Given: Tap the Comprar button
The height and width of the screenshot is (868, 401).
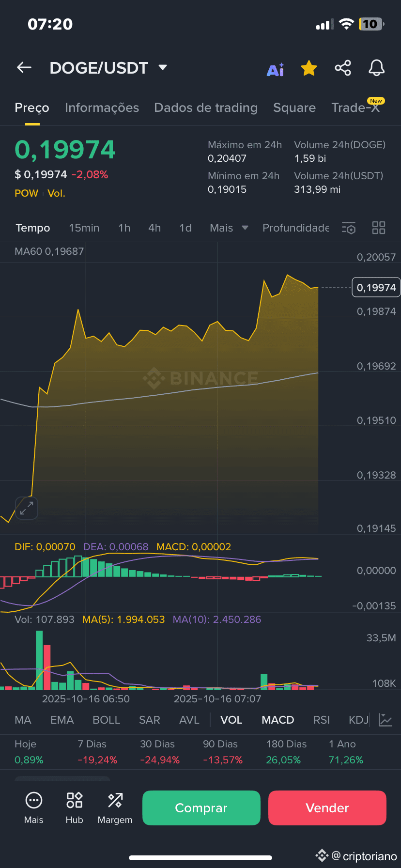Looking at the screenshot, I should [201, 808].
